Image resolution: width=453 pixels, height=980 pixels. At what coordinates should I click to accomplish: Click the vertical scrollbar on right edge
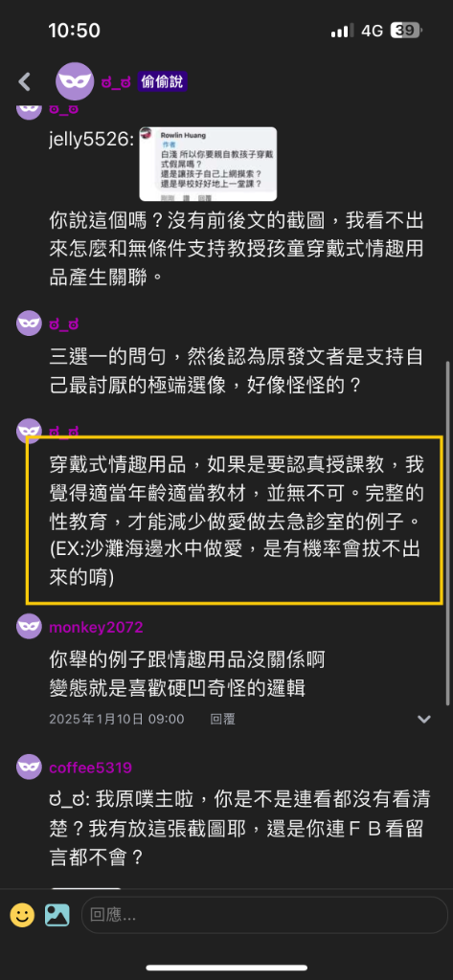click(x=447, y=533)
